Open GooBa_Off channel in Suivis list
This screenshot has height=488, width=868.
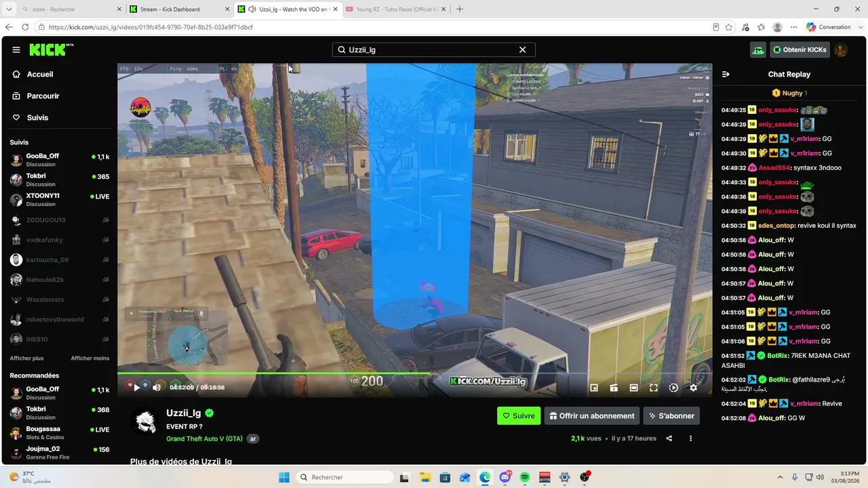pyautogui.click(x=60, y=159)
